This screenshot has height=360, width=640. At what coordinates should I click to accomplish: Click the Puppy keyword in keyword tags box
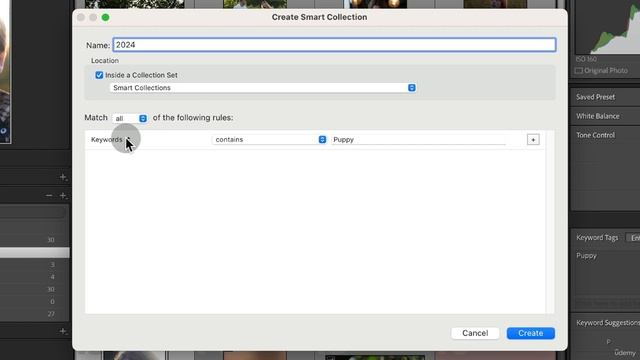coord(587,256)
